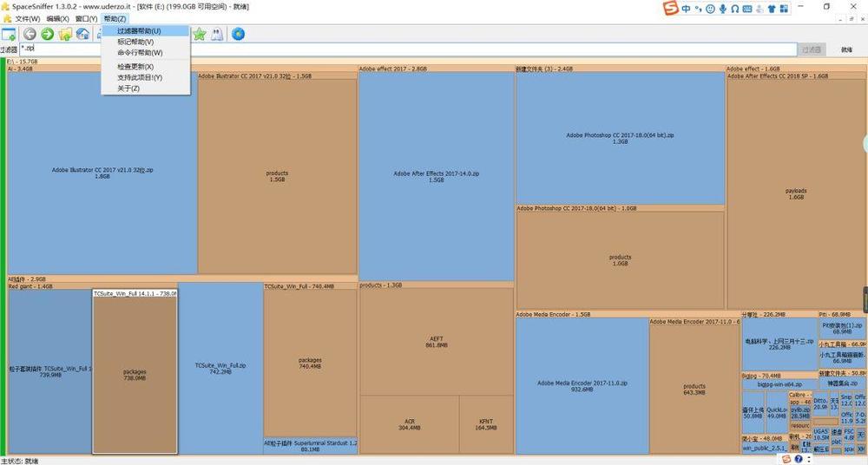Select products 643.3MB block

(694, 390)
